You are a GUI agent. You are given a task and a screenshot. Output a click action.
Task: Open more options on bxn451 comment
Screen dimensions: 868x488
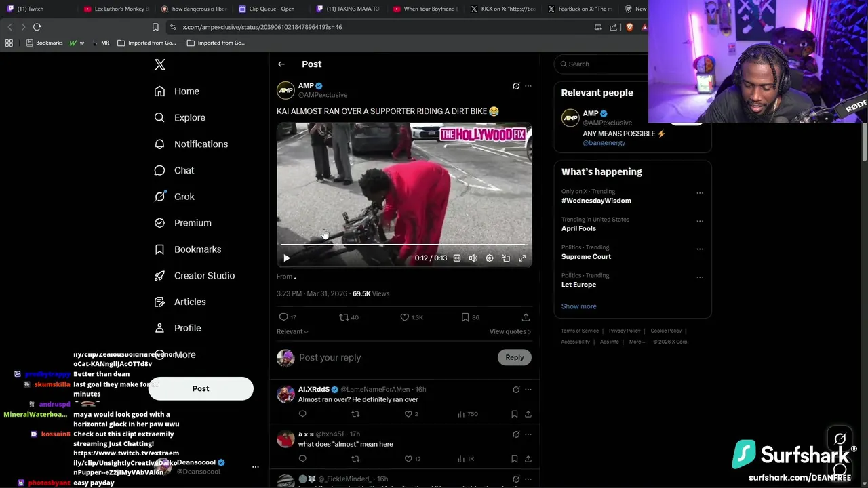click(x=528, y=434)
